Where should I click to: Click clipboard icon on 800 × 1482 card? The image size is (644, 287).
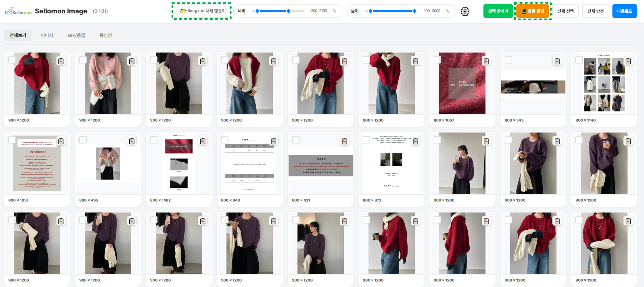click(x=203, y=141)
